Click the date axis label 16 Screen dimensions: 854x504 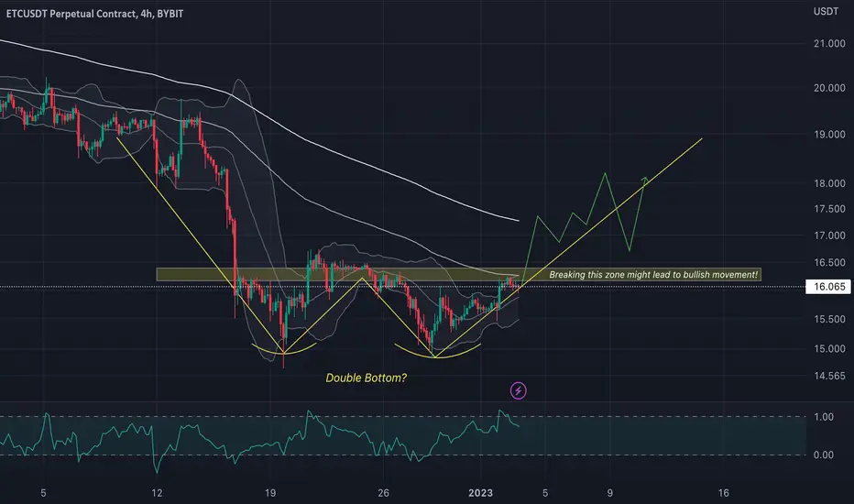point(723,493)
